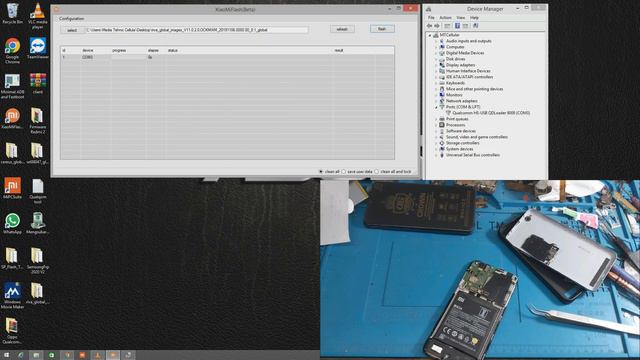Open the MiPCSuite desktop shortcut
The height and width of the screenshot is (360, 640).
point(12,188)
